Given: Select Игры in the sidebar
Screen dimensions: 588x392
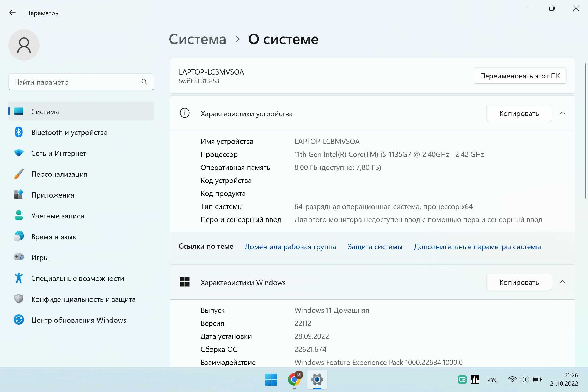Looking at the screenshot, I should 81,257.
